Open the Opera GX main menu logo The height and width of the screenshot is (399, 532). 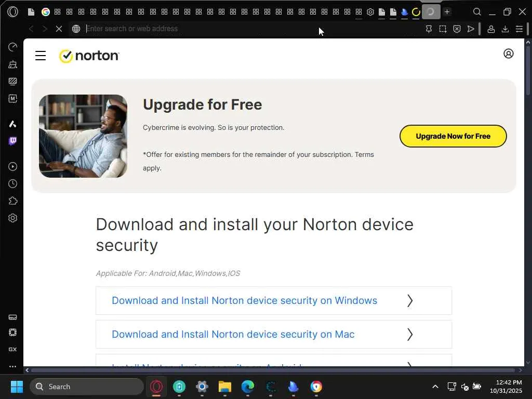pyautogui.click(x=12, y=12)
